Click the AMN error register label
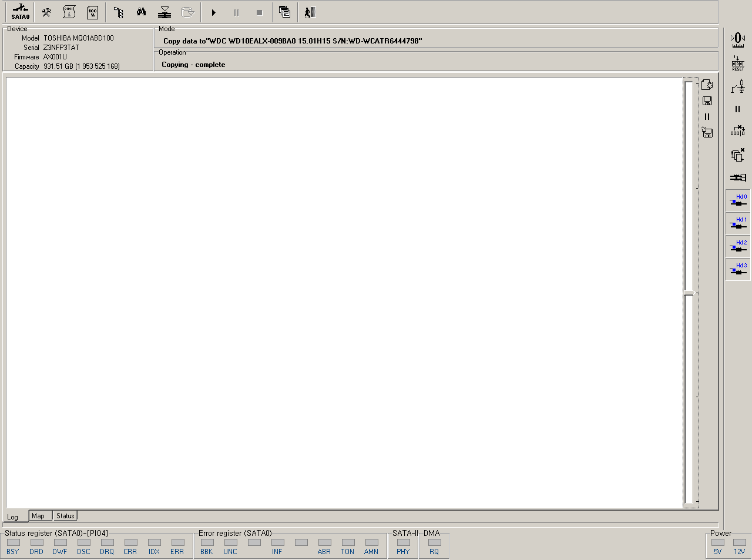The image size is (752, 560). tap(371, 552)
